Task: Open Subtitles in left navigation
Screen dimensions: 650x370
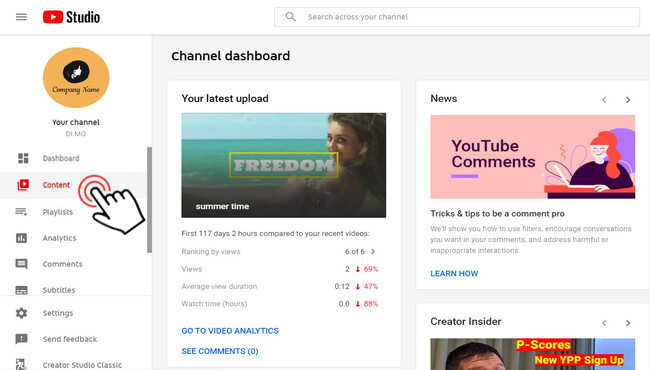Action: tap(59, 290)
